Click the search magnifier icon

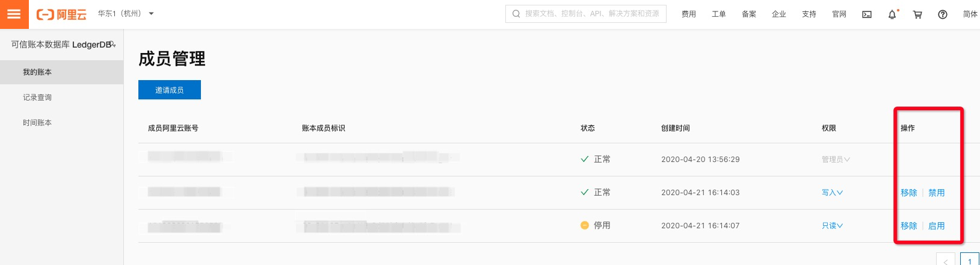tap(516, 14)
